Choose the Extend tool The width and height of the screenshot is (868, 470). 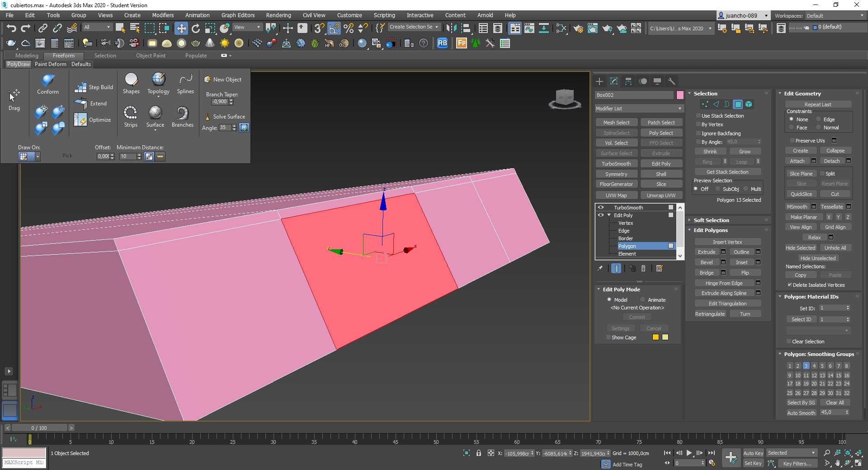click(91, 104)
